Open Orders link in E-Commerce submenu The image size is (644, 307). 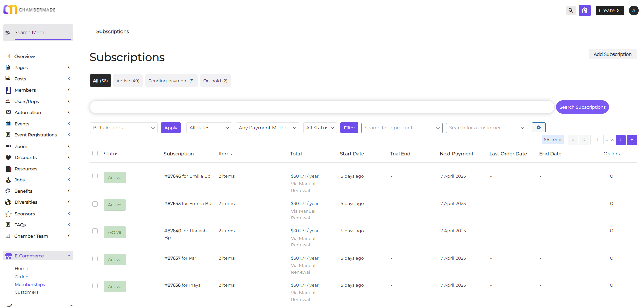(x=22, y=277)
